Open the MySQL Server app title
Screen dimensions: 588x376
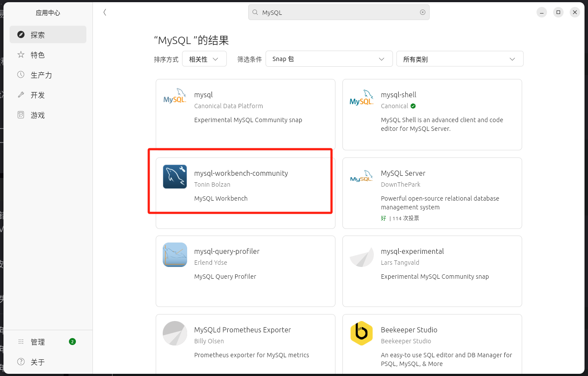[x=403, y=173]
